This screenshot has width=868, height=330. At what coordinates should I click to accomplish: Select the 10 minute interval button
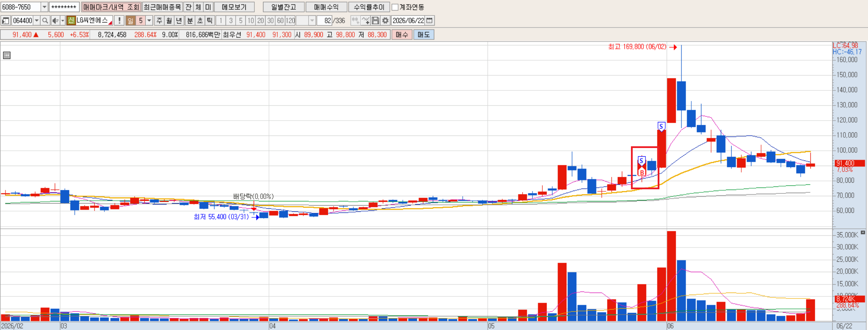coord(251,21)
